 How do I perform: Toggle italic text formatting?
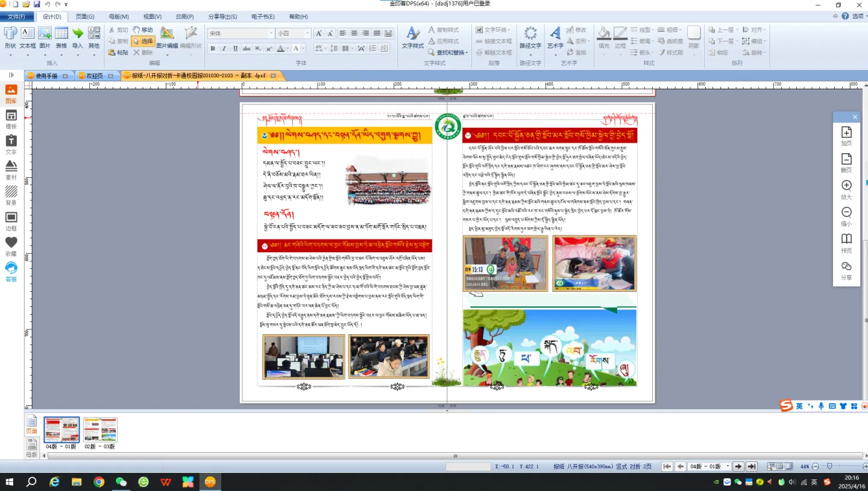(224, 49)
